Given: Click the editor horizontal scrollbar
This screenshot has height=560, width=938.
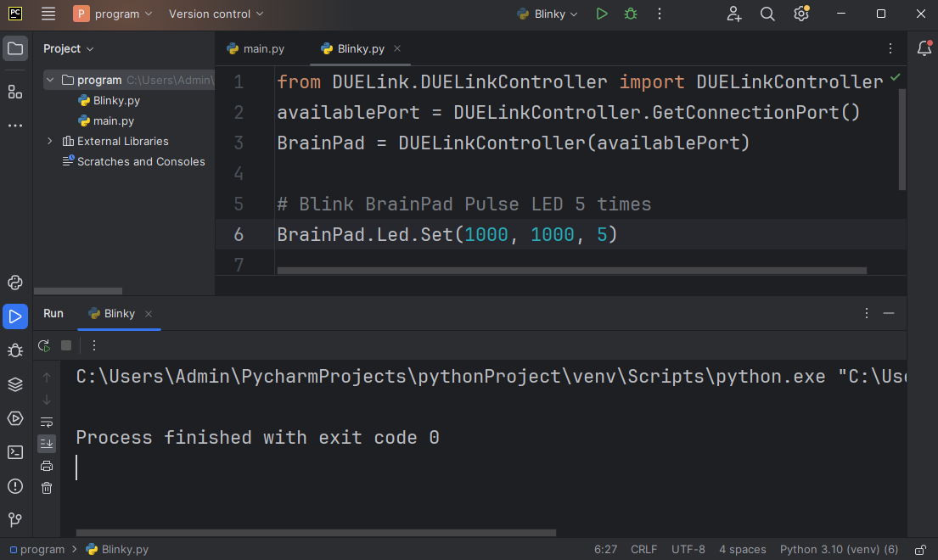Looking at the screenshot, I should coord(571,272).
